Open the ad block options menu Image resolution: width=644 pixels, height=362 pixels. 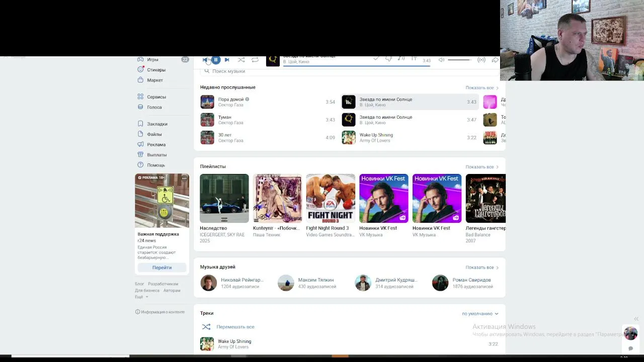(184, 178)
